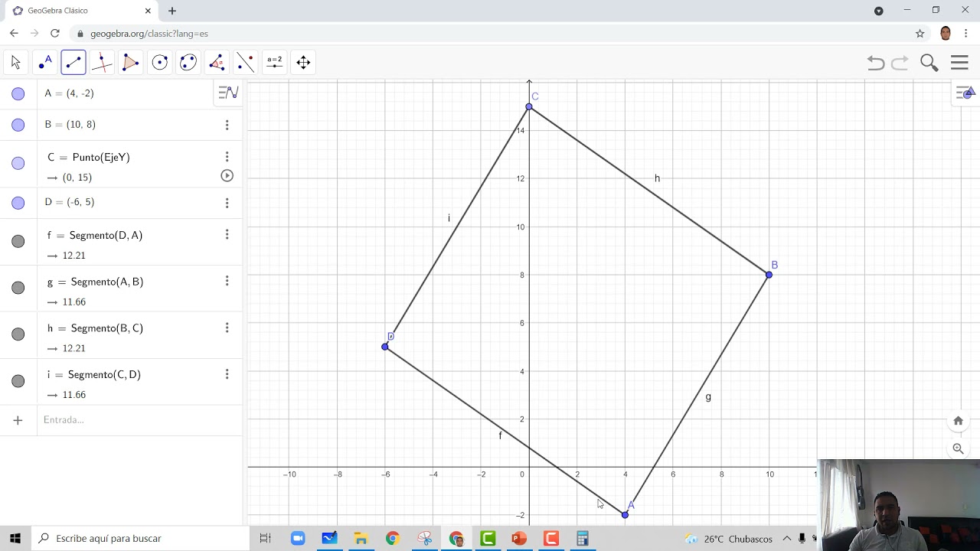980x551 pixels.
Task: Click the Windows taskbar search box
Action: coord(140,539)
